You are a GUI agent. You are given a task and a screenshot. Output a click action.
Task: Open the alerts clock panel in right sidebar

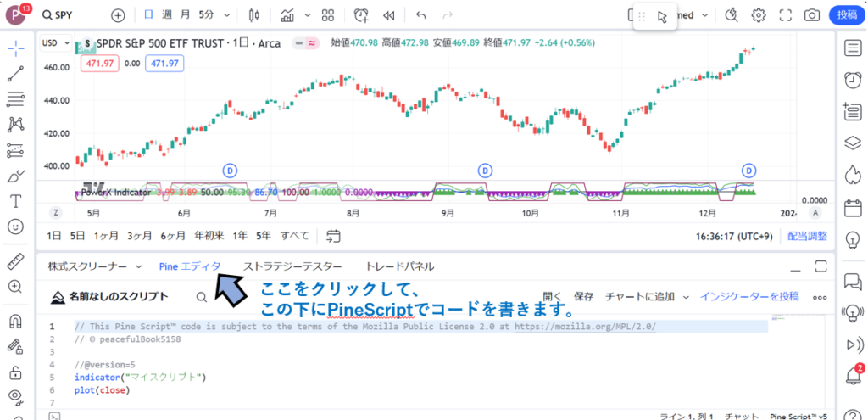coord(852,79)
